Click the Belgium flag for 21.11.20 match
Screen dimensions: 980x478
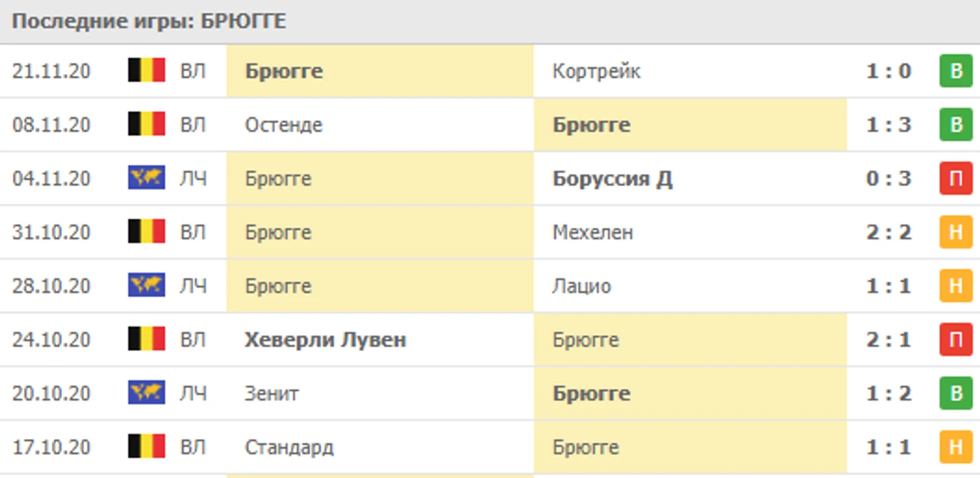pos(146,70)
